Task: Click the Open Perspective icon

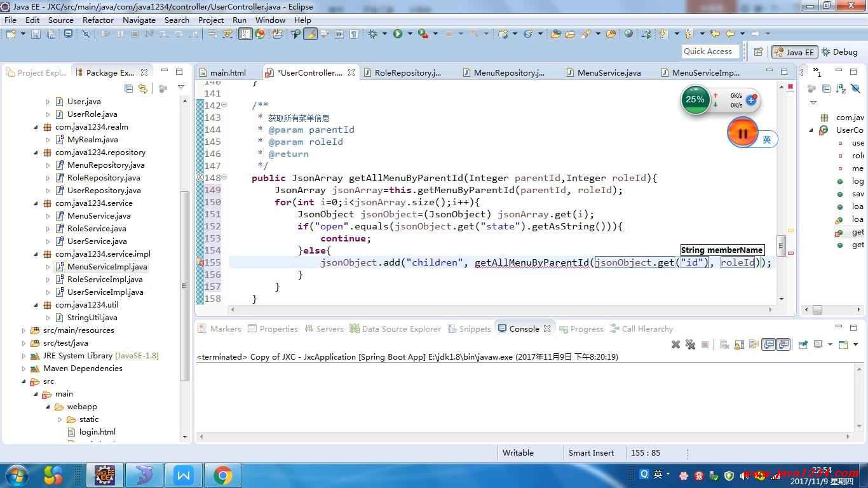Action: [x=758, y=52]
